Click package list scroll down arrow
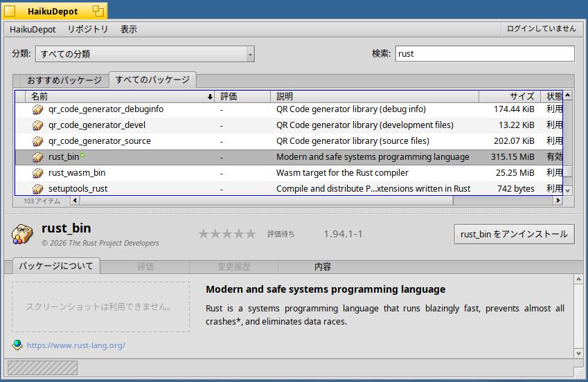The width and height of the screenshot is (588, 382). pos(568,191)
